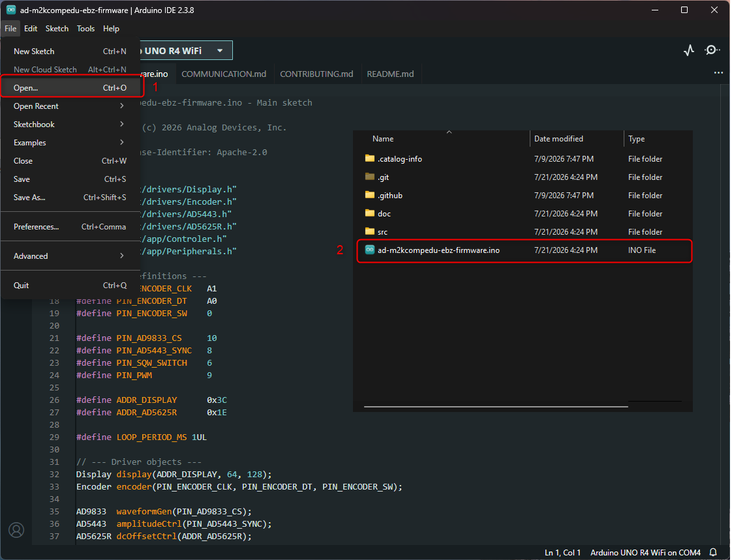The height and width of the screenshot is (560, 732).
Task: Open the Tools menu
Action: tap(86, 29)
